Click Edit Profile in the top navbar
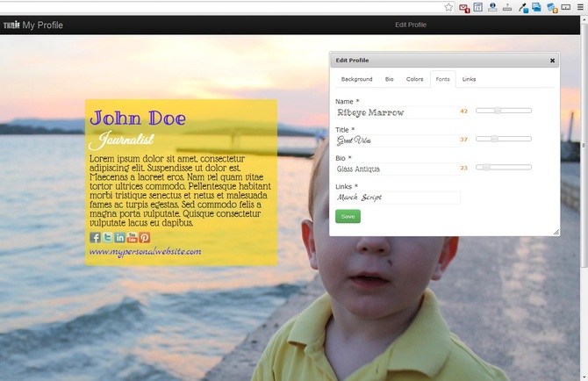The image size is (588, 381). [x=411, y=25]
